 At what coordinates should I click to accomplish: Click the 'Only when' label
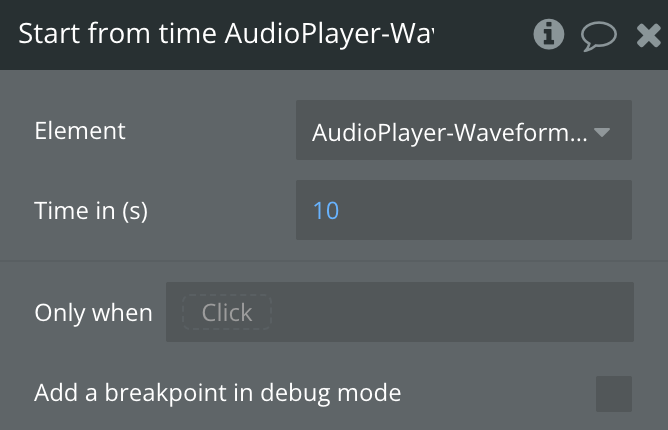click(93, 312)
